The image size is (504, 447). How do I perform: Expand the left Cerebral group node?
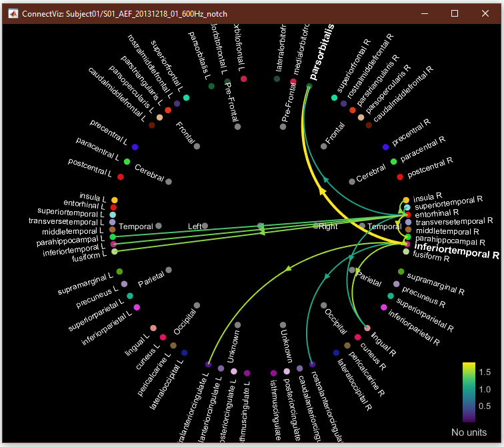[x=169, y=181]
